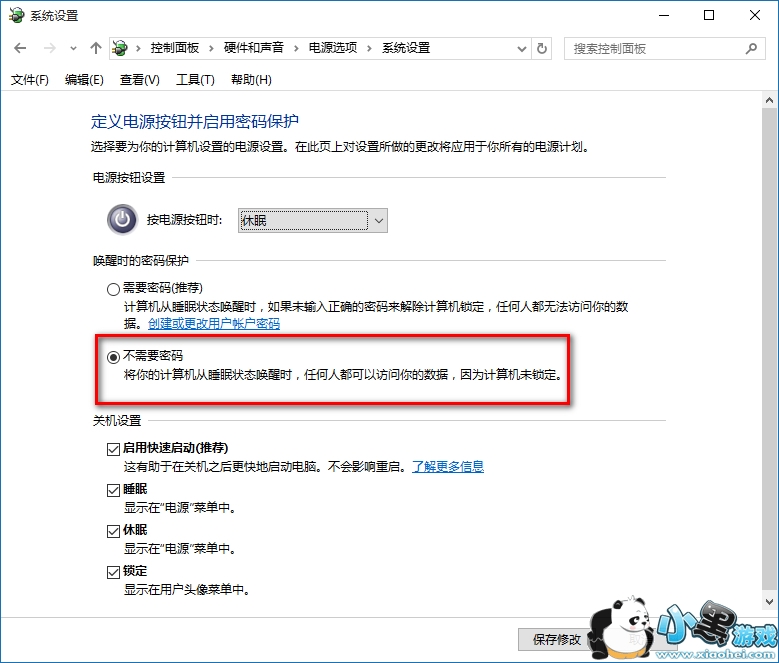779x663 pixels.
Task: Refresh the page with the refresh icon
Action: pyautogui.click(x=542, y=49)
